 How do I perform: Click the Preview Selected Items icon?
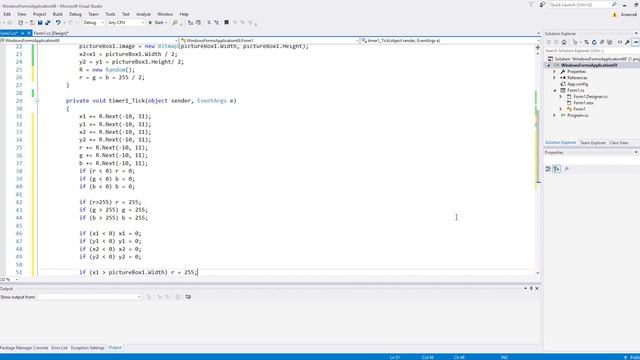635,42
